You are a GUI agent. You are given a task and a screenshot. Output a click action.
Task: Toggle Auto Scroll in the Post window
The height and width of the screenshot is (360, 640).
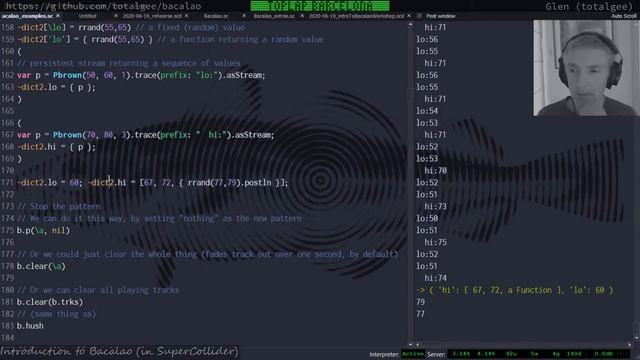coord(624,16)
